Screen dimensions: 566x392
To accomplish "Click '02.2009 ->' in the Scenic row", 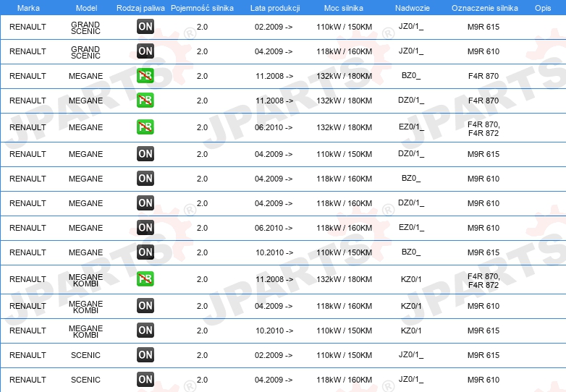I will (x=274, y=355).
